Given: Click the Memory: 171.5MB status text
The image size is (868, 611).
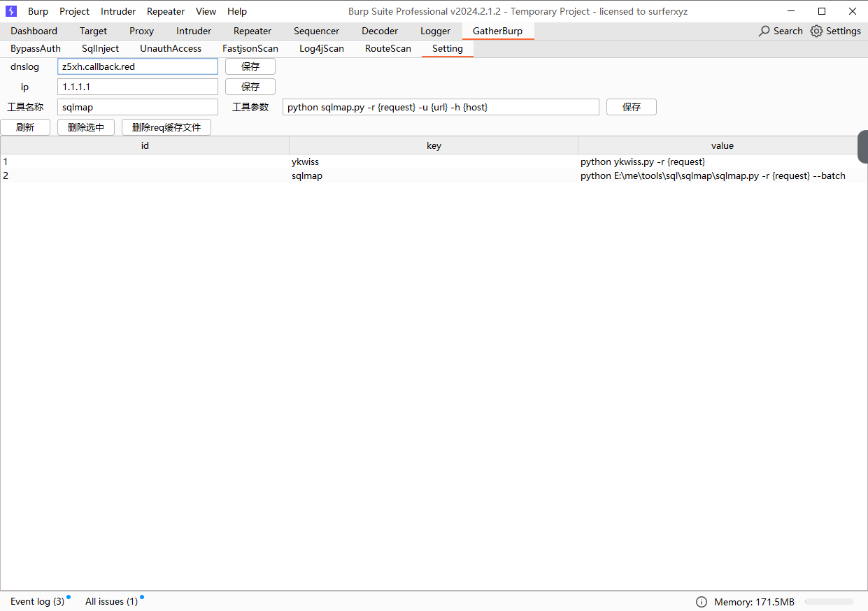Looking at the screenshot, I should tap(754, 602).
